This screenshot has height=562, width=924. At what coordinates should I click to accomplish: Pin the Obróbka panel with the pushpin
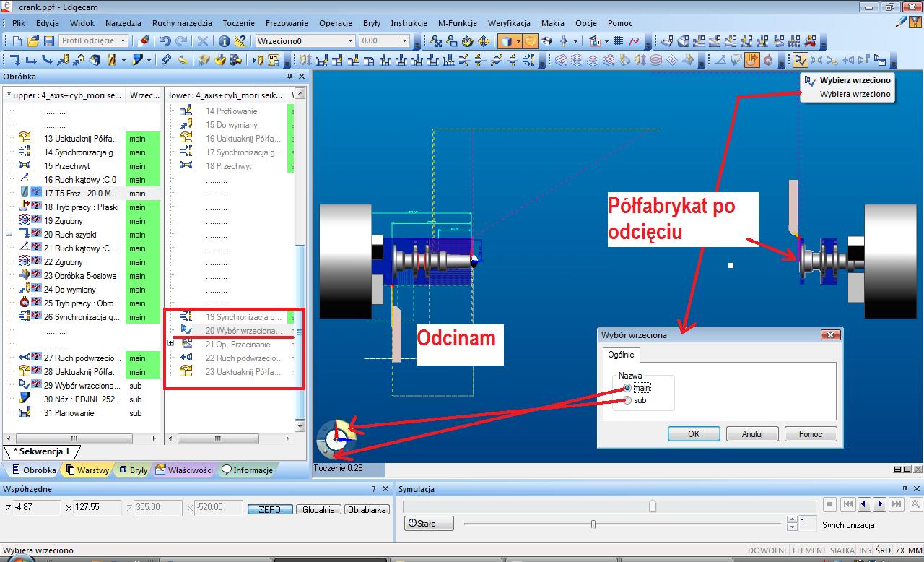point(290,77)
